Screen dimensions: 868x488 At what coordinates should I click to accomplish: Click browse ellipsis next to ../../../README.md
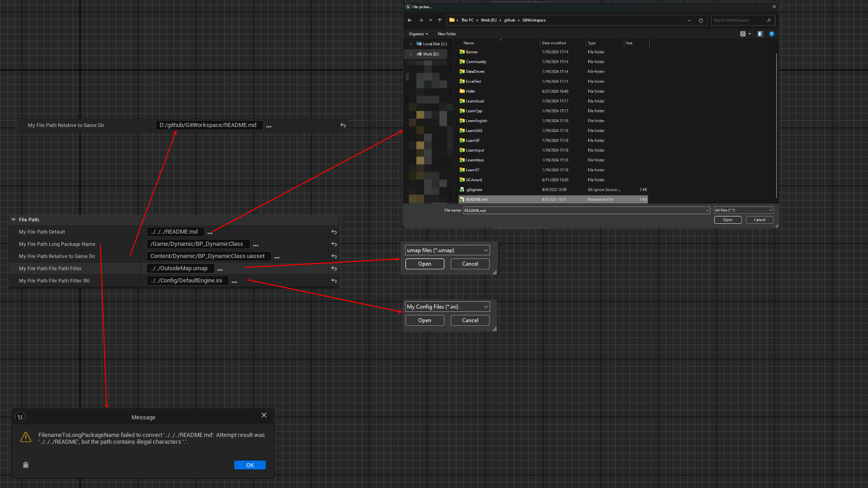pos(210,233)
